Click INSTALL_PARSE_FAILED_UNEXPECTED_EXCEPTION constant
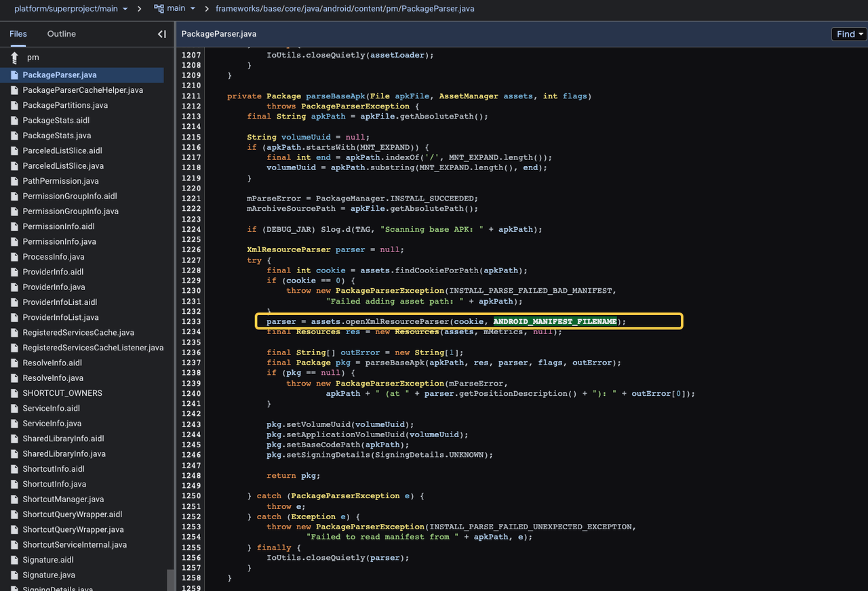Screen dimensions: 868x591 pos(530,527)
